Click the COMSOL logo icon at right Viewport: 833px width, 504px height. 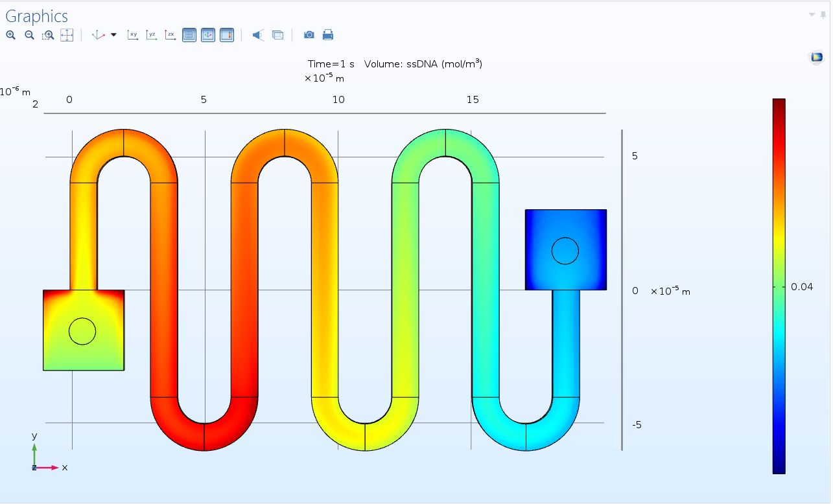(x=815, y=57)
